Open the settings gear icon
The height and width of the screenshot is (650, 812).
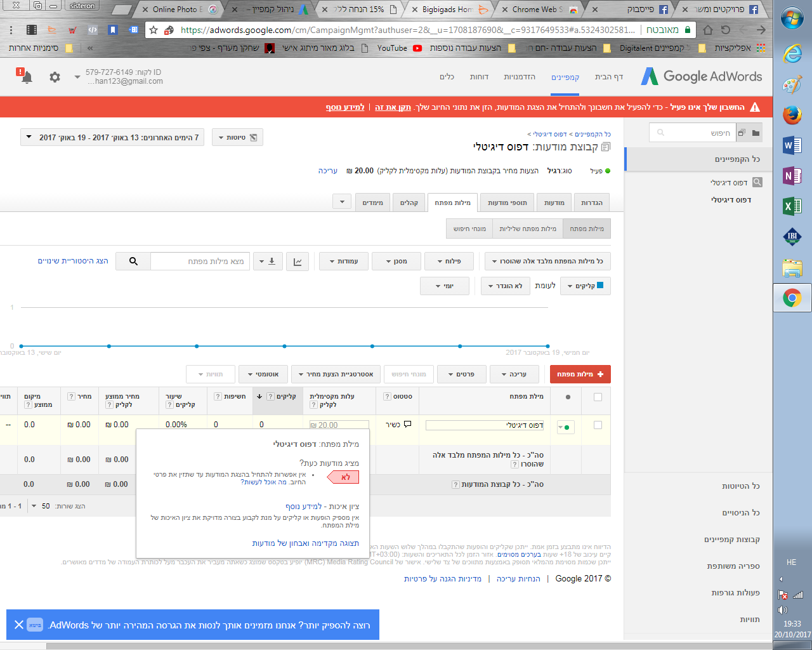click(55, 77)
